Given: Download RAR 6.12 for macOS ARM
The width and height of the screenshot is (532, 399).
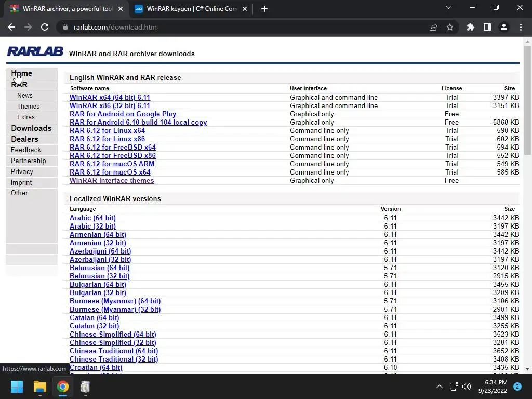Looking at the screenshot, I should pyautogui.click(x=112, y=164).
